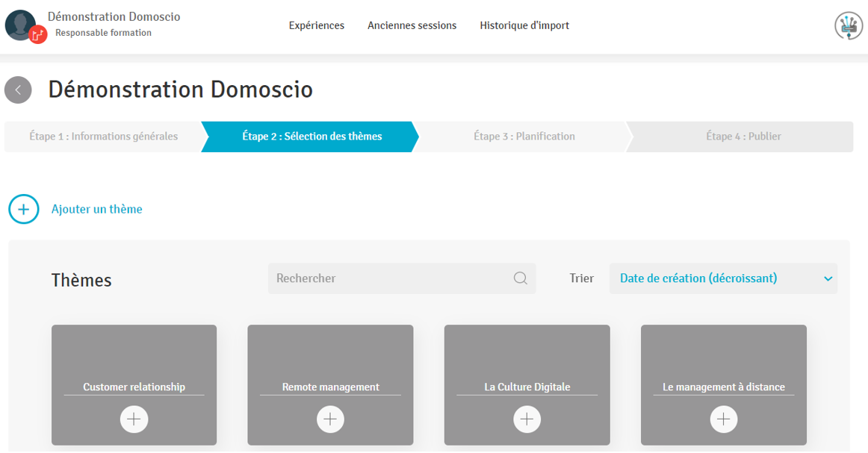Click the back arrow circle button
Image resolution: width=868 pixels, height=453 pixels.
(x=18, y=90)
